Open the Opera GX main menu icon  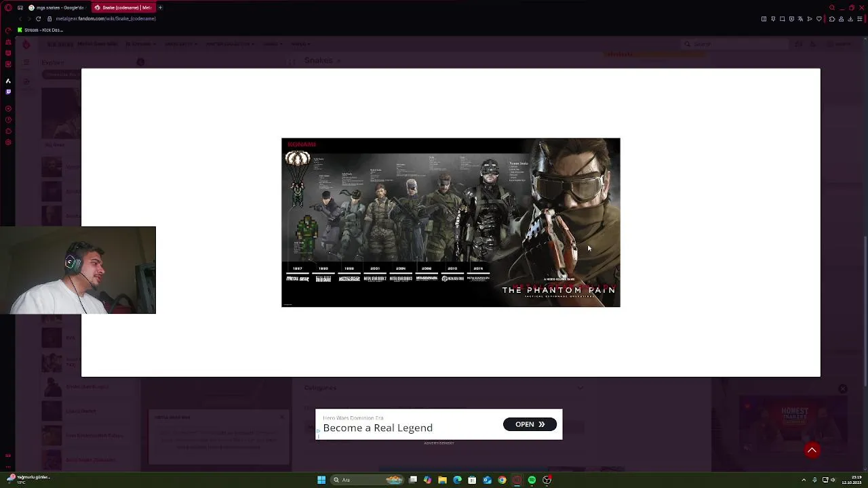pyautogui.click(x=8, y=7)
